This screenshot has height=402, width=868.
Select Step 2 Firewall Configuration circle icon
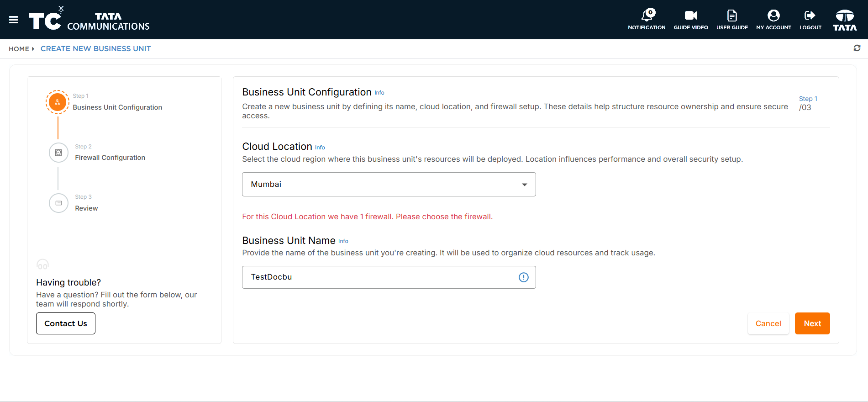(58, 153)
